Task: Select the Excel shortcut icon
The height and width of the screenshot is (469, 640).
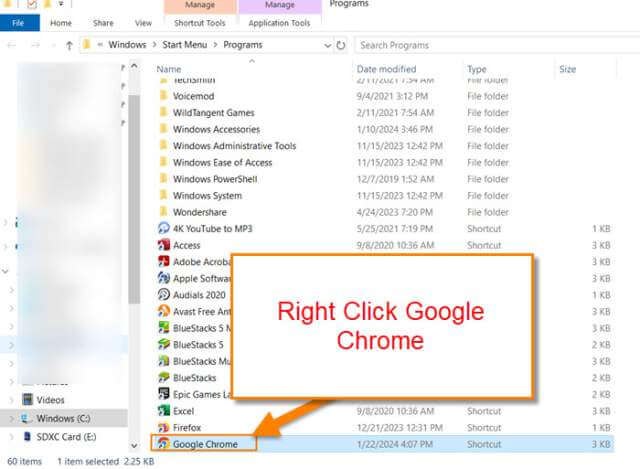Action: point(164,411)
